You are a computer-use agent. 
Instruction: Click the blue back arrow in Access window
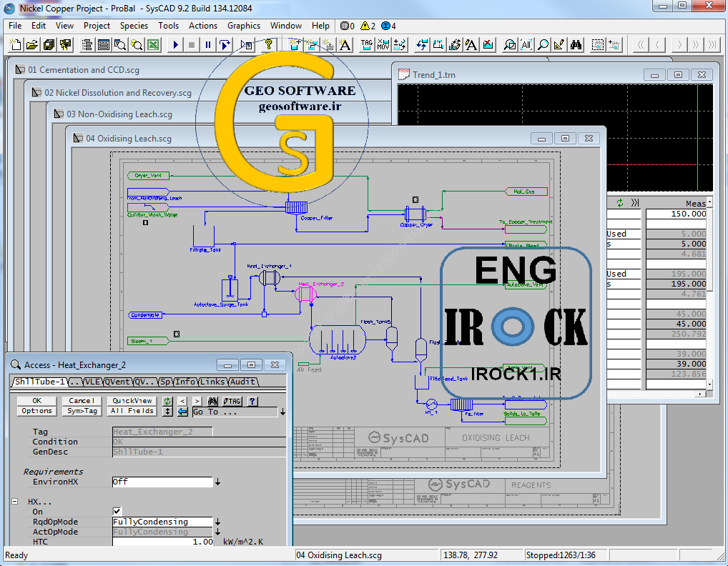(x=182, y=412)
